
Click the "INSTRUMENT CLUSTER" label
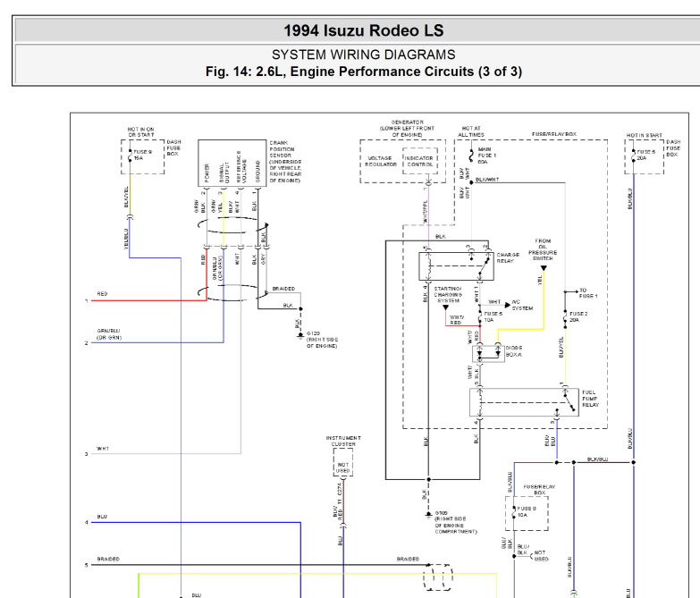[343, 441]
